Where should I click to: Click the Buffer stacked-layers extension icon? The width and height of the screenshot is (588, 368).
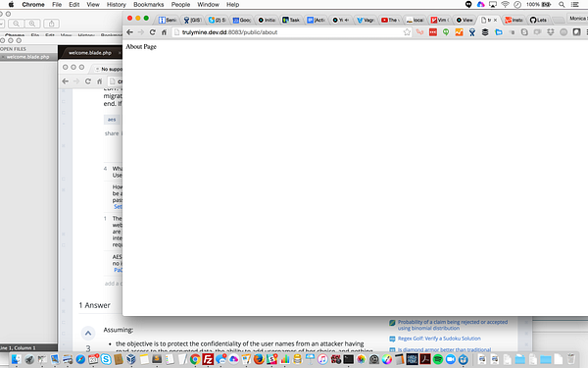click(x=485, y=32)
